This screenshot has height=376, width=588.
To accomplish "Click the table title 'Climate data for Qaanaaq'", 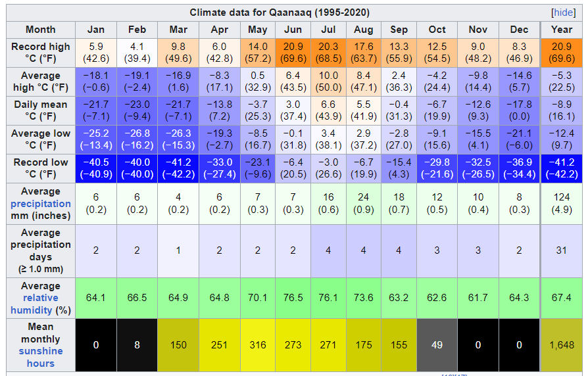I will tap(280, 12).
